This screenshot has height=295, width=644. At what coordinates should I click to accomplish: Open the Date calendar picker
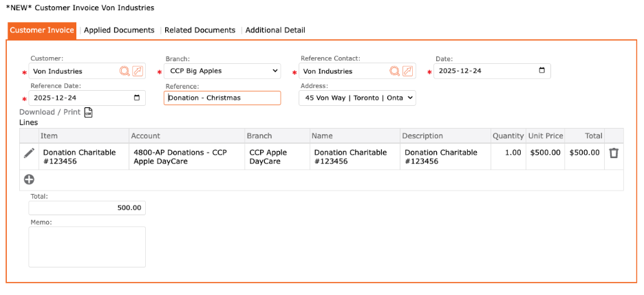[x=541, y=71]
